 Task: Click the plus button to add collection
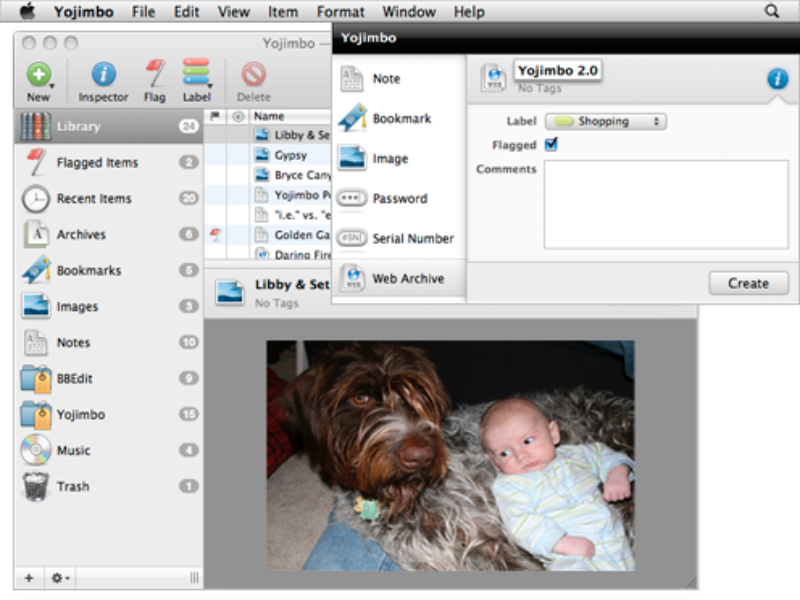point(29,578)
